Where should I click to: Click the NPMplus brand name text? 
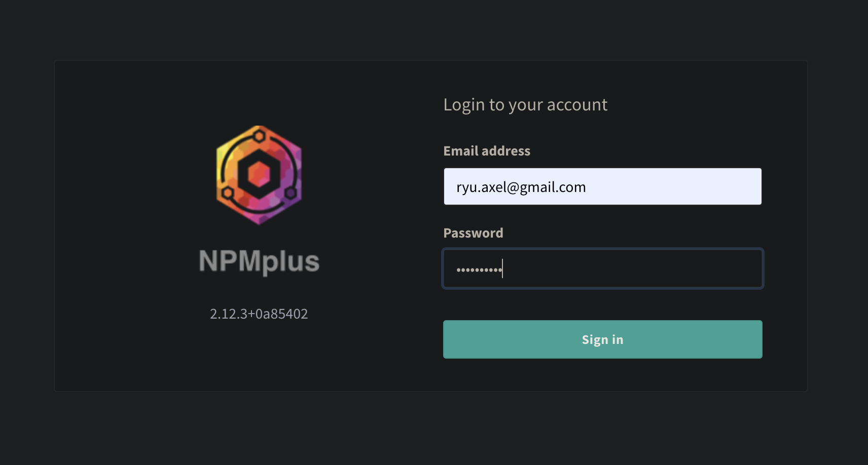coord(259,261)
